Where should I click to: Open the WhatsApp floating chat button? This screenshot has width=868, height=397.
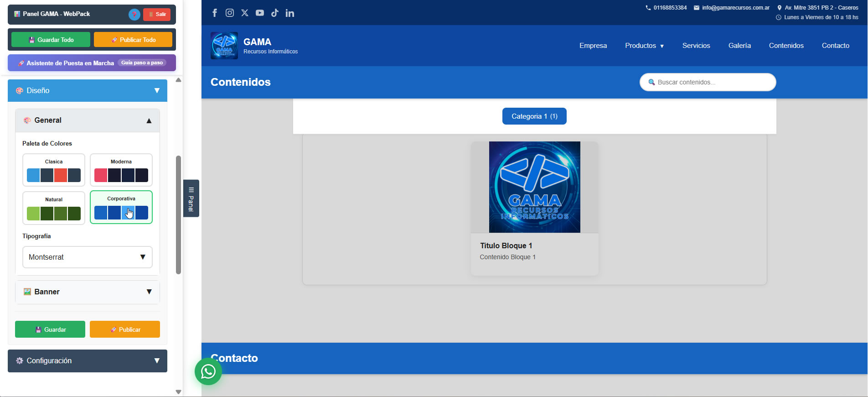(x=208, y=371)
